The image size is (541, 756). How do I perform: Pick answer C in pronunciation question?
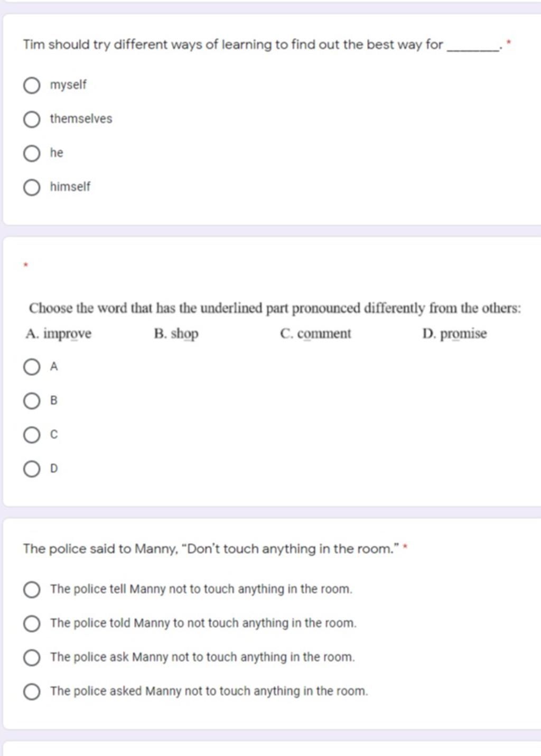tap(32, 435)
